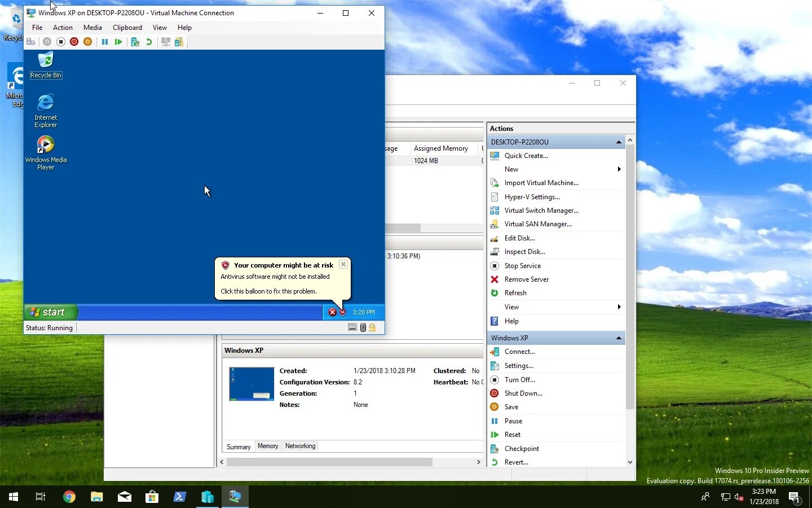The image size is (812, 508).
Task: Click Shut Down in the Actions pane
Action: [523, 393]
